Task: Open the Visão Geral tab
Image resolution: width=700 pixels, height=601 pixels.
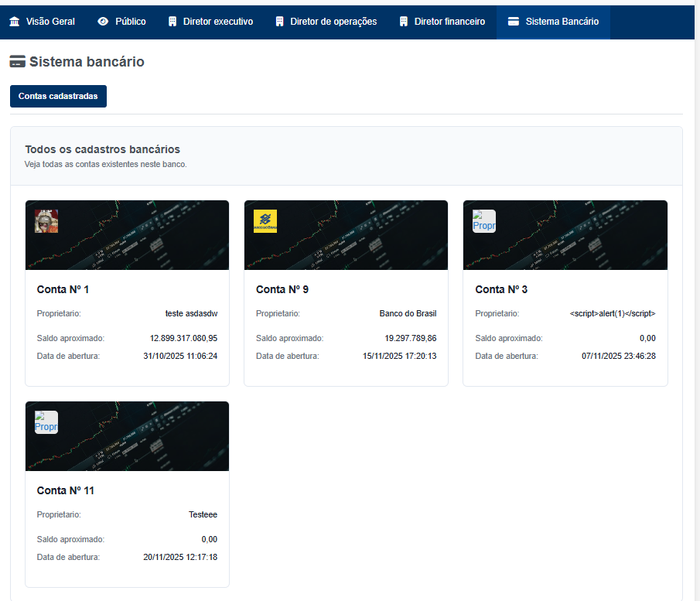Action: point(43,22)
